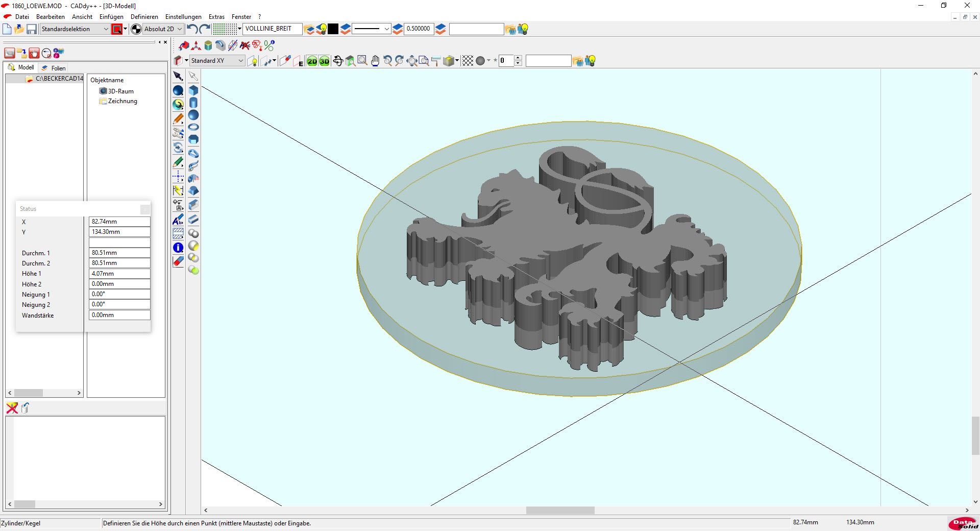980x531 pixels.
Task: Open the Datei menu
Action: click(x=22, y=17)
